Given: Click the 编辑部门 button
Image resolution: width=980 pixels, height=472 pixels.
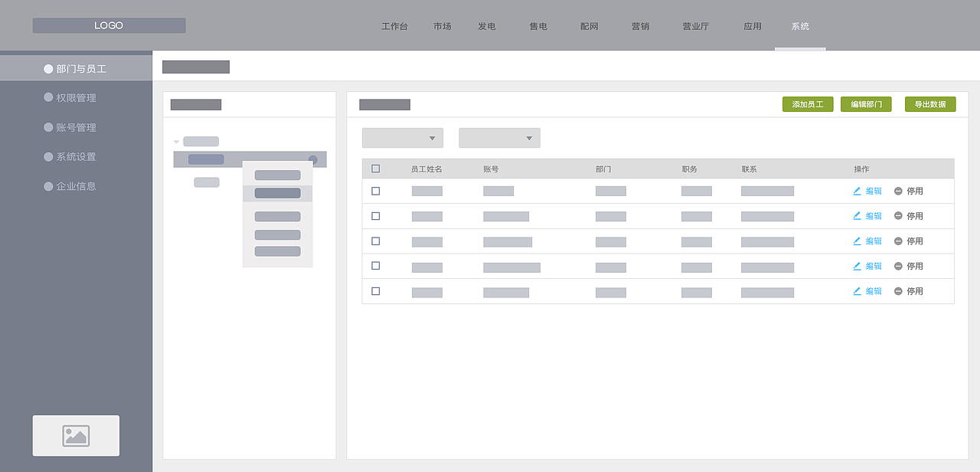Looking at the screenshot, I should coord(866,104).
